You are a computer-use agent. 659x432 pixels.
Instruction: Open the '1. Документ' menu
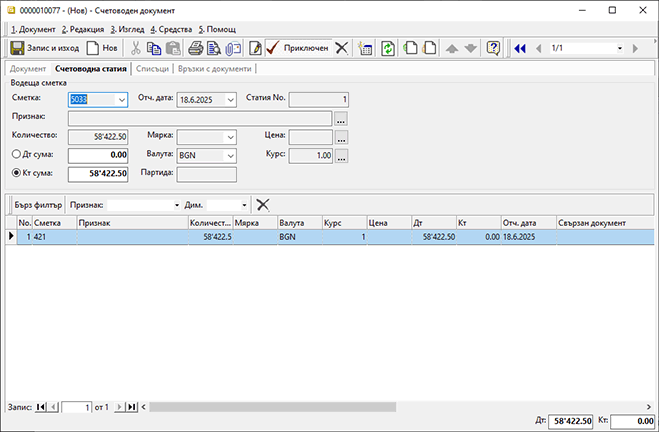[33, 29]
